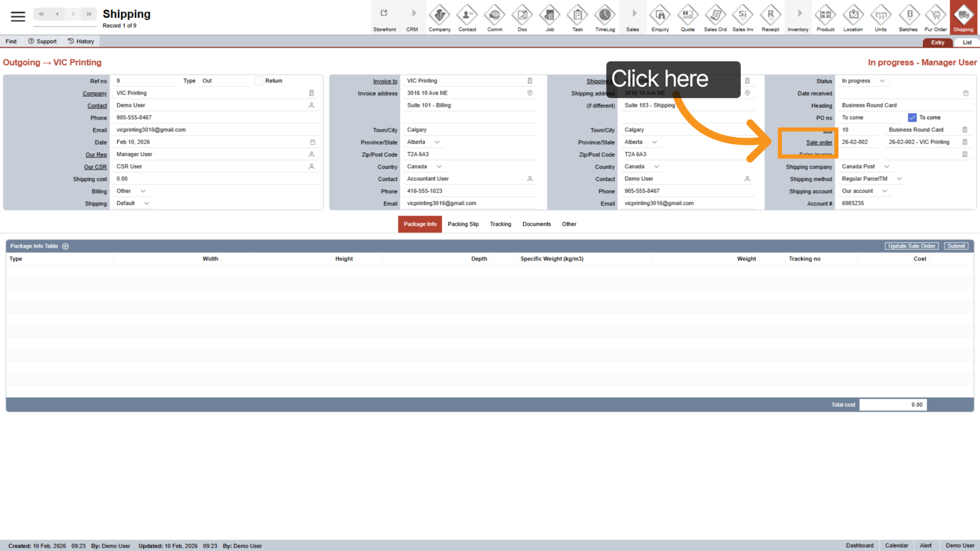Open the hamburger main menu

point(18,16)
